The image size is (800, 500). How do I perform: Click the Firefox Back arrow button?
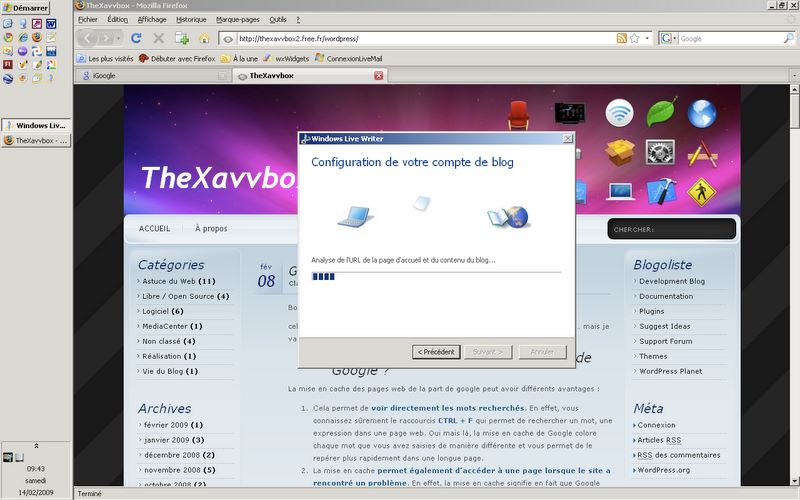click(87, 38)
